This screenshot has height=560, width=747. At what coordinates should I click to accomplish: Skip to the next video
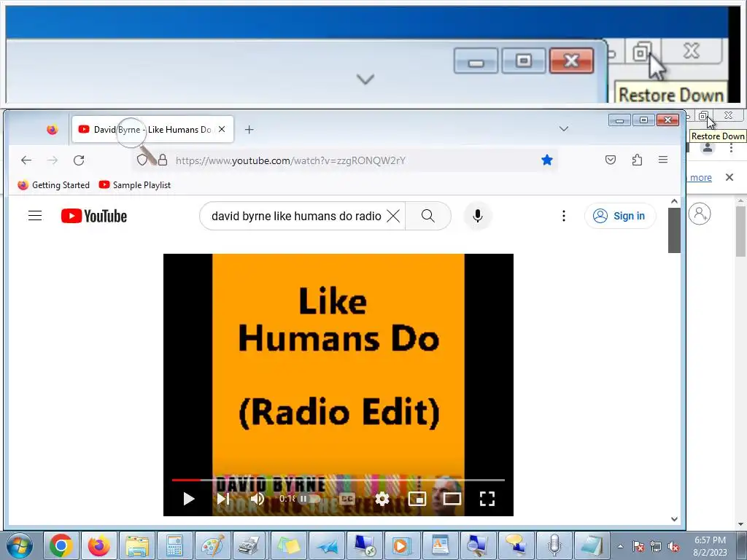tap(223, 499)
